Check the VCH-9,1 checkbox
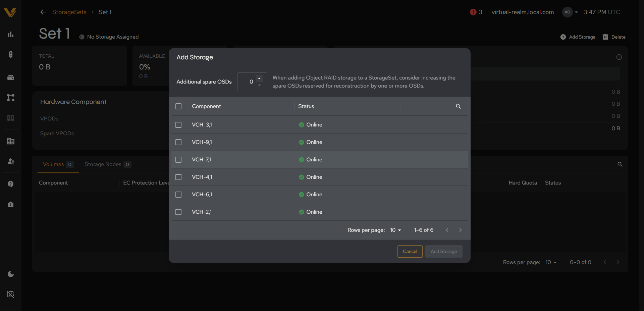644x311 pixels. (x=178, y=142)
